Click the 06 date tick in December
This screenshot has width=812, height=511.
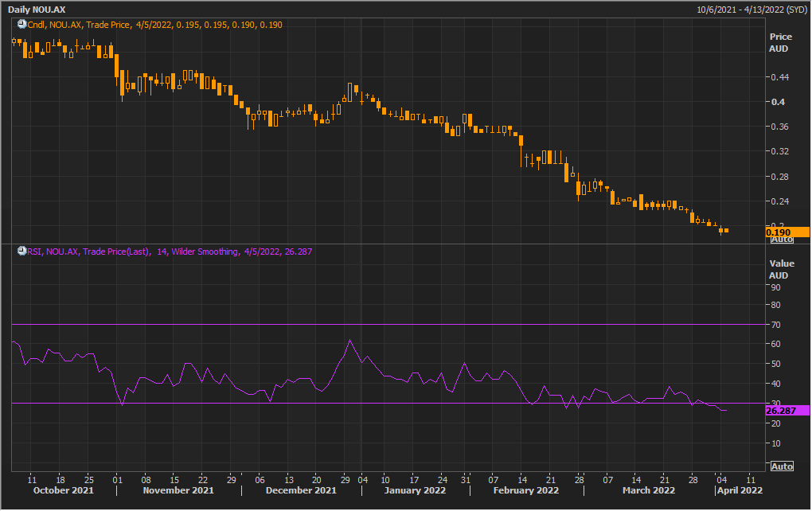[260, 479]
